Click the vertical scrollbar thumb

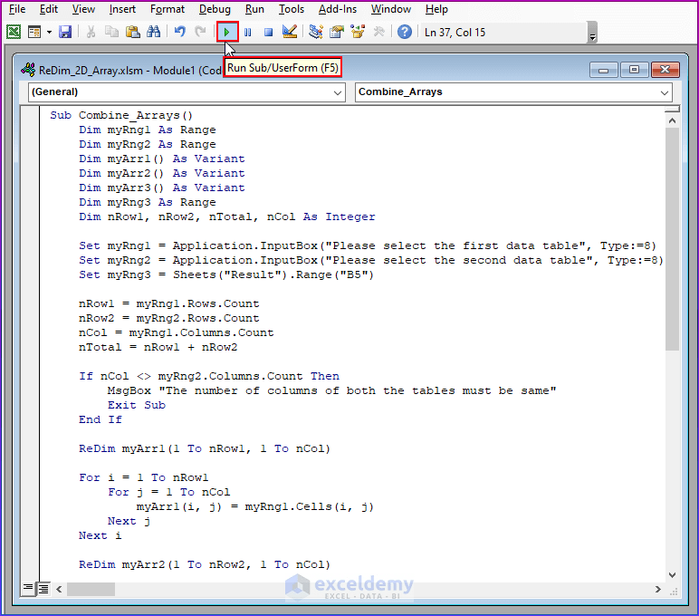click(x=672, y=239)
